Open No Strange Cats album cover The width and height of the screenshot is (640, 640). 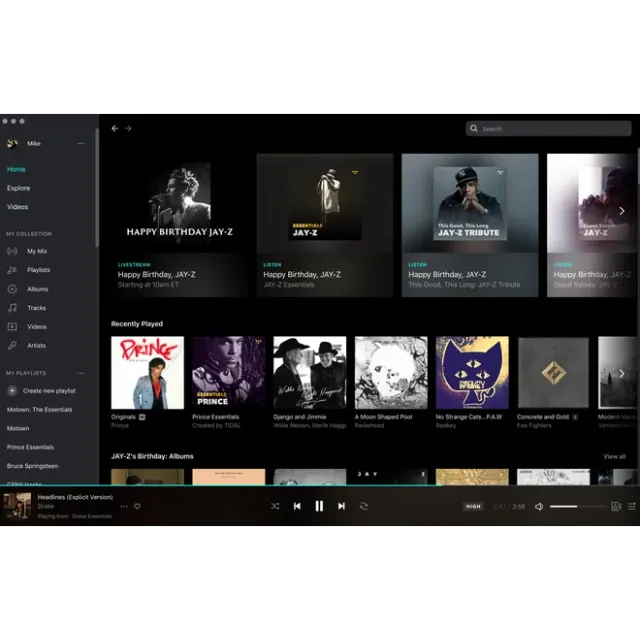pos(472,373)
